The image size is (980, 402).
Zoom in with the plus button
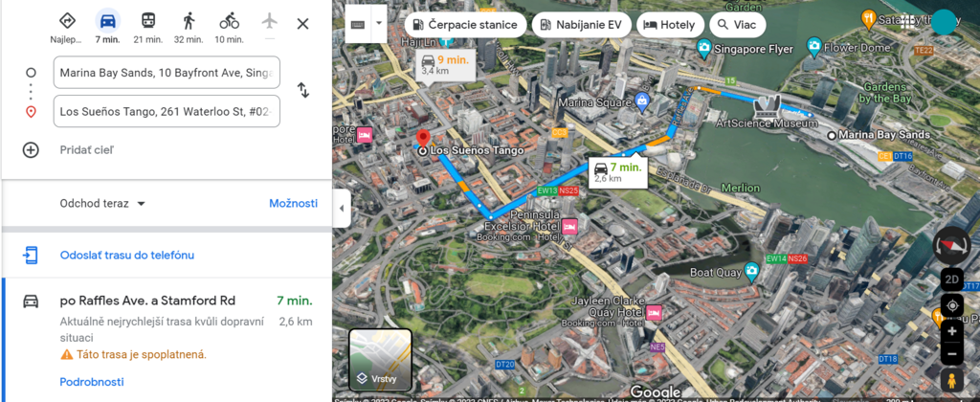coord(951,331)
